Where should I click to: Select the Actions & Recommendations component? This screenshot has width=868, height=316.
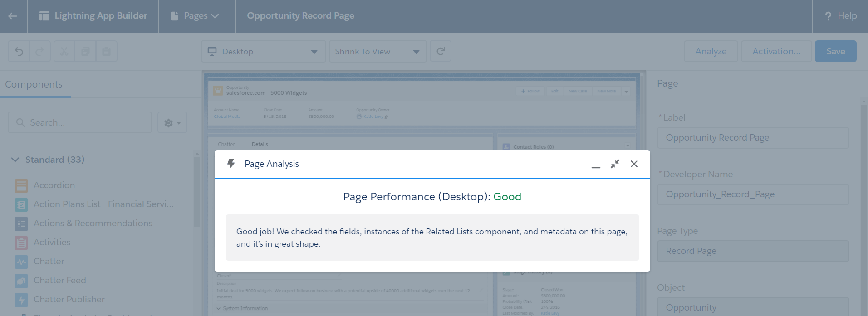pos(83,223)
